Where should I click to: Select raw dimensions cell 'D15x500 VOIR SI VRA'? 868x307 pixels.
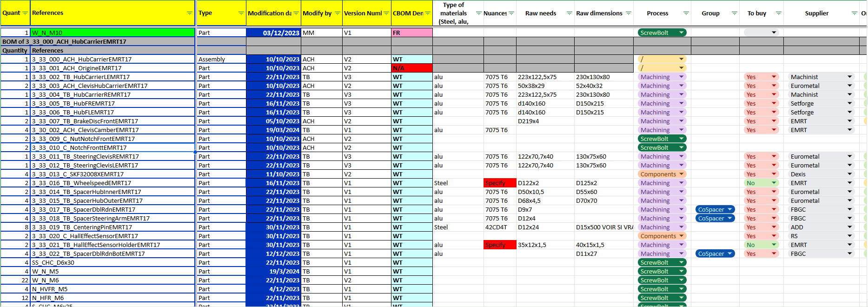(x=604, y=227)
